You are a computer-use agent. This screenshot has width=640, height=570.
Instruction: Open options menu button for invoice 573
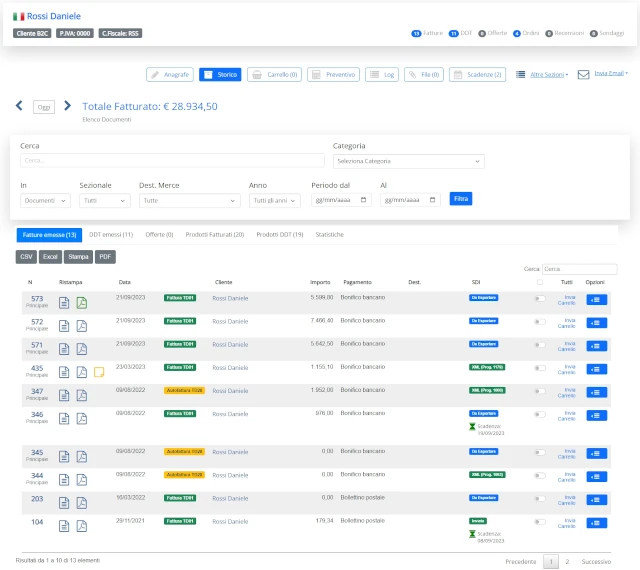[596, 300]
